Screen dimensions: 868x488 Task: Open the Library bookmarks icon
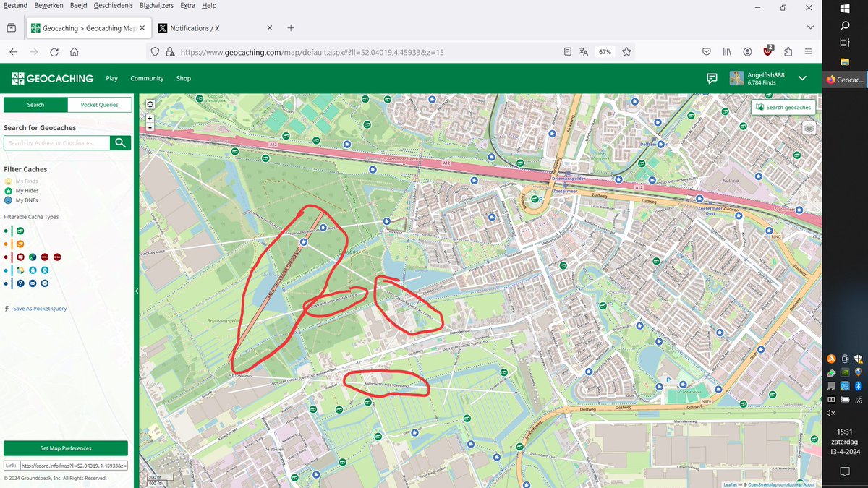(x=727, y=52)
